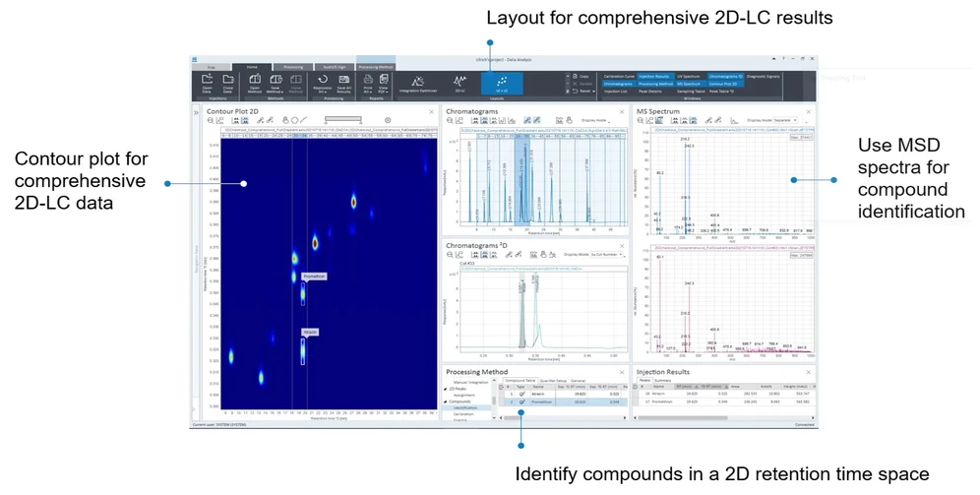
Task: Click the Prometryn label on contour plot
Action: (314, 277)
